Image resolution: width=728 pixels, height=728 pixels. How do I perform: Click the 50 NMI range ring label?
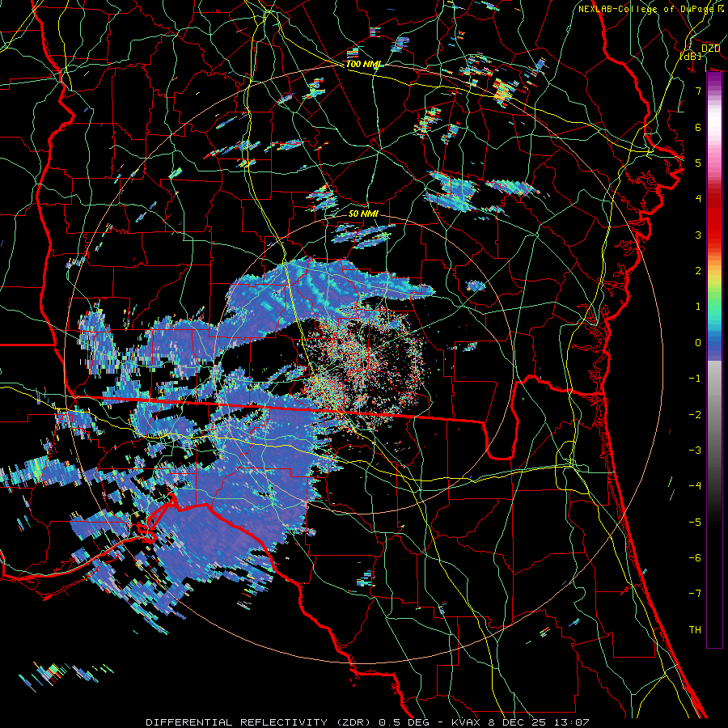tap(363, 214)
